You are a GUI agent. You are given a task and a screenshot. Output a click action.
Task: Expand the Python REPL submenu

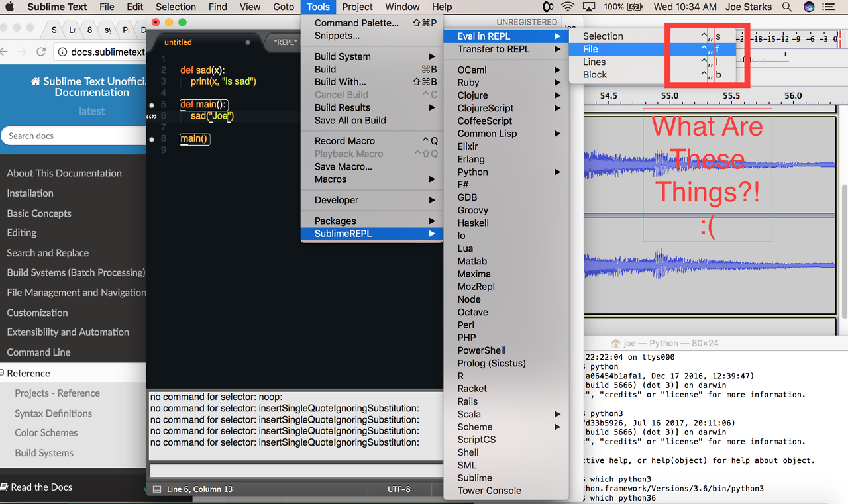pos(506,172)
